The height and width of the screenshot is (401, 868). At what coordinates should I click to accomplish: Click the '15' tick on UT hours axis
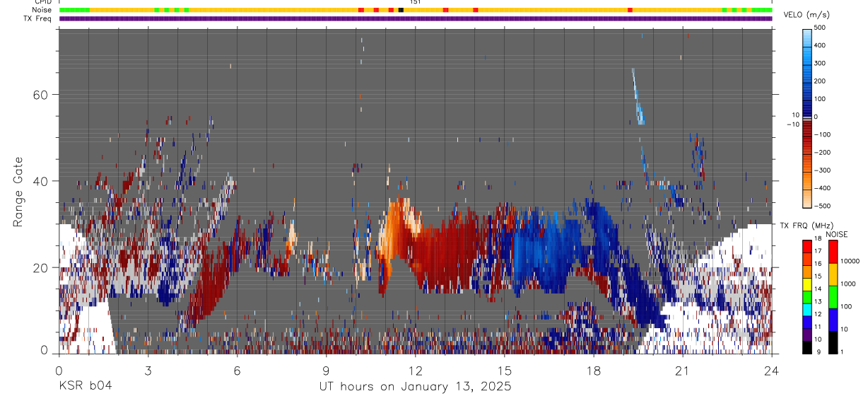tap(505, 370)
